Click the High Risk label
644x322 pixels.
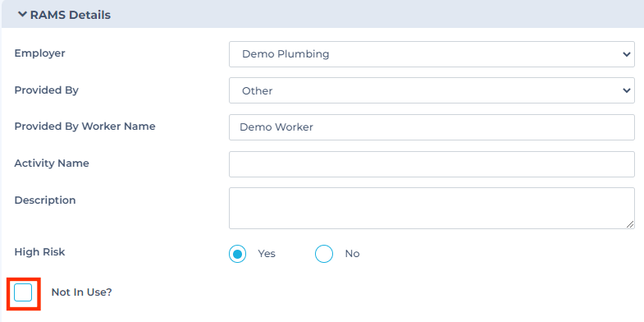40,251
